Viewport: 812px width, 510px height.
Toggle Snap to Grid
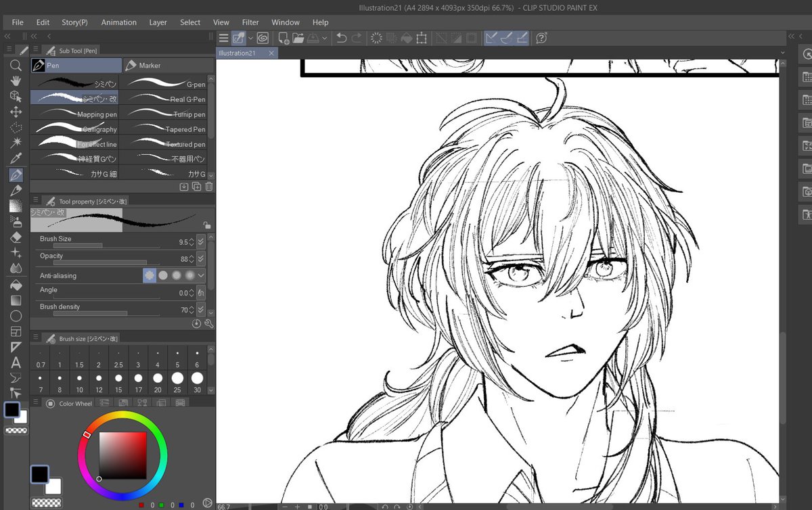522,39
